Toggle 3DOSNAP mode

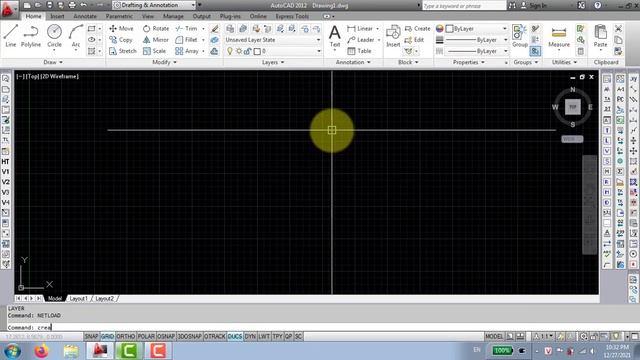pos(189,336)
